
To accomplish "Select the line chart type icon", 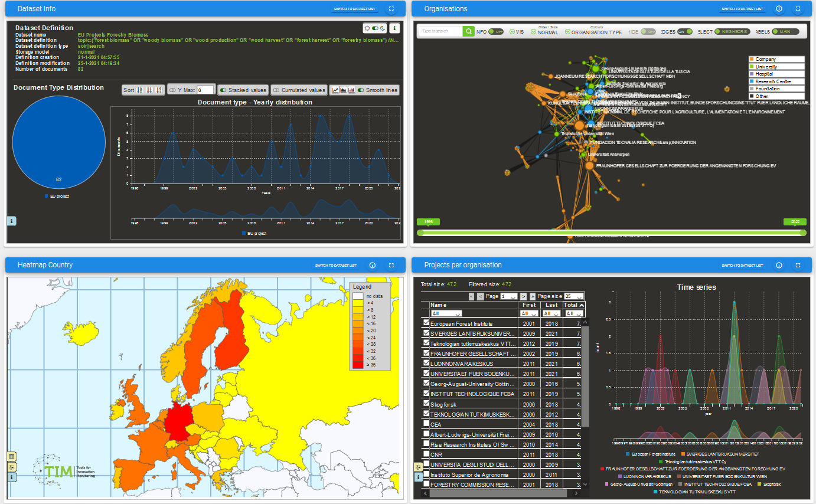I will pos(335,90).
